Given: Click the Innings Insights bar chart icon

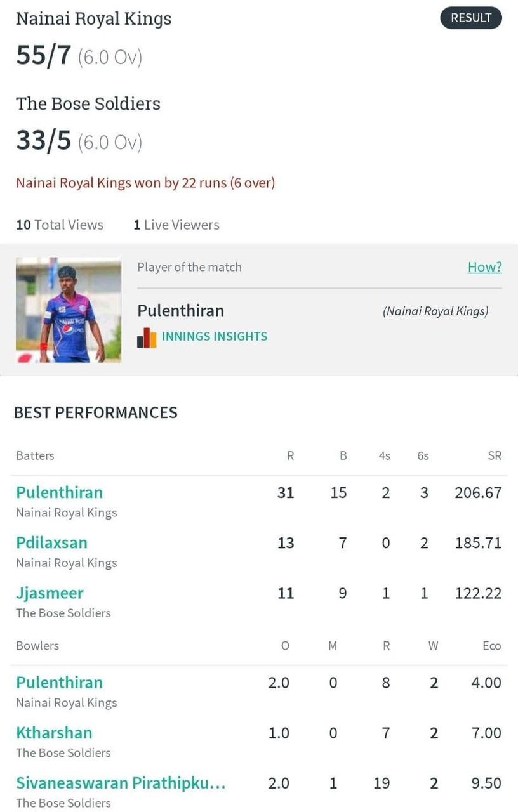Looking at the screenshot, I should (x=147, y=337).
